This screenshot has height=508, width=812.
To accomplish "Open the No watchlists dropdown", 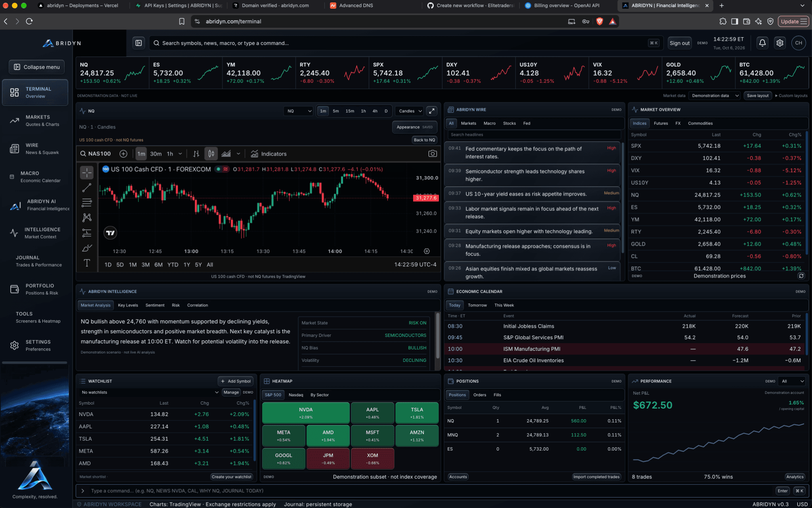I will 149,392.
